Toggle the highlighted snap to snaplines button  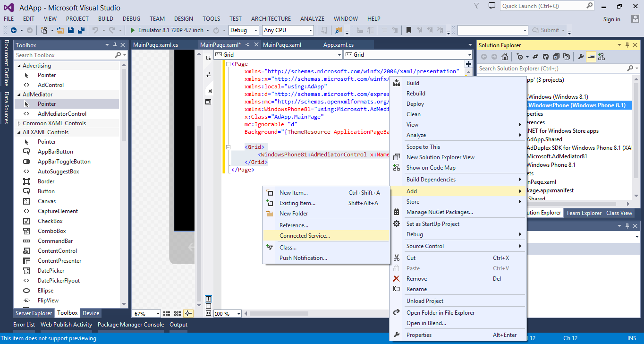pos(188,313)
